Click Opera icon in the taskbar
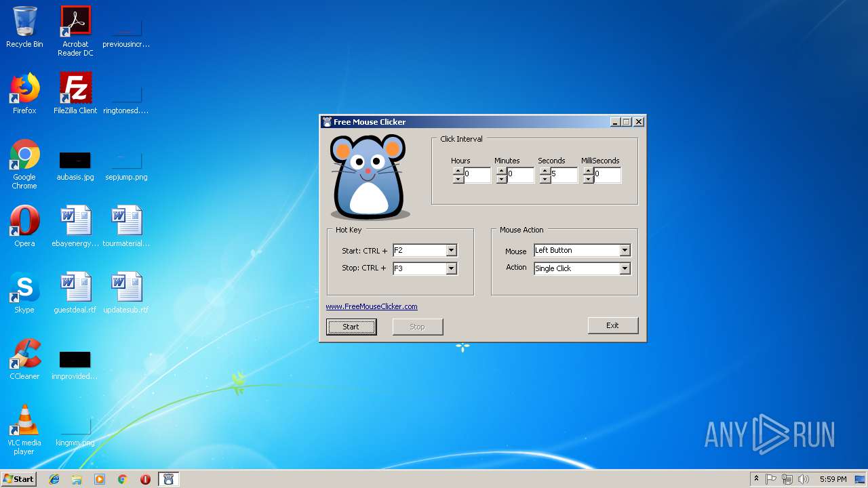The image size is (868, 488). pos(145,479)
